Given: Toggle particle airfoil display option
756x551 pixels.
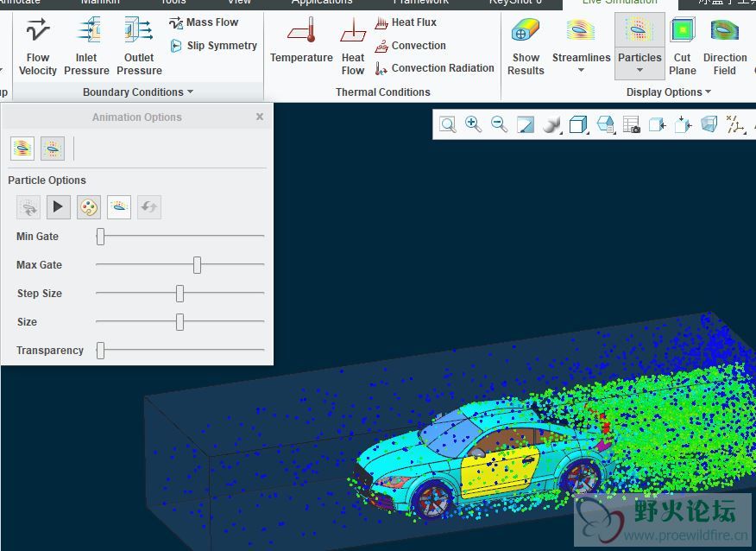Looking at the screenshot, I should pos(119,207).
